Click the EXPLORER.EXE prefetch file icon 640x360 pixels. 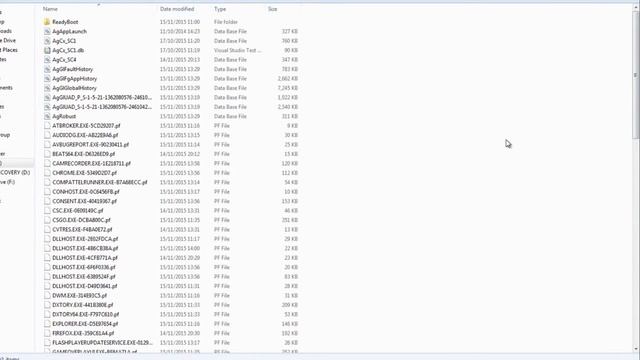pos(47,324)
